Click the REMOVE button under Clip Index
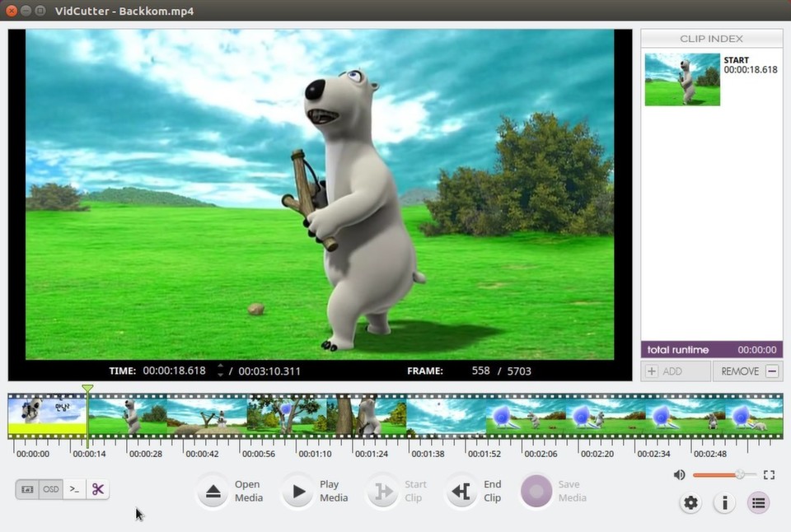 click(x=747, y=371)
